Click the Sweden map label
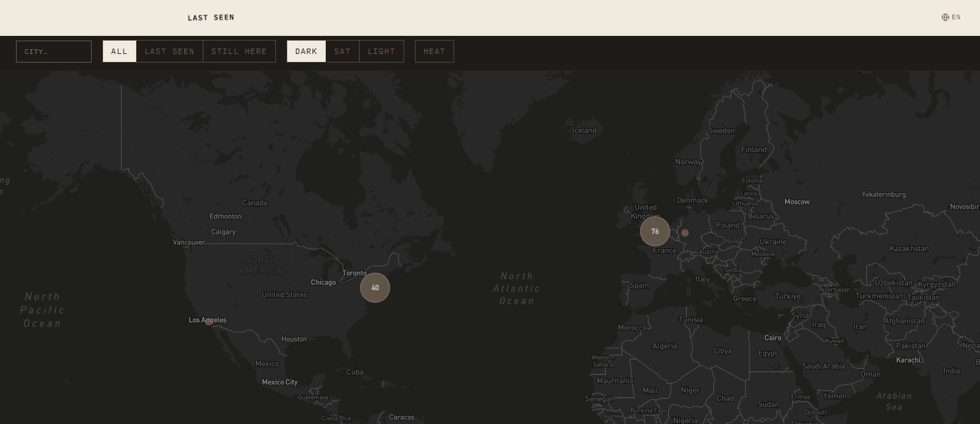 pos(721,130)
